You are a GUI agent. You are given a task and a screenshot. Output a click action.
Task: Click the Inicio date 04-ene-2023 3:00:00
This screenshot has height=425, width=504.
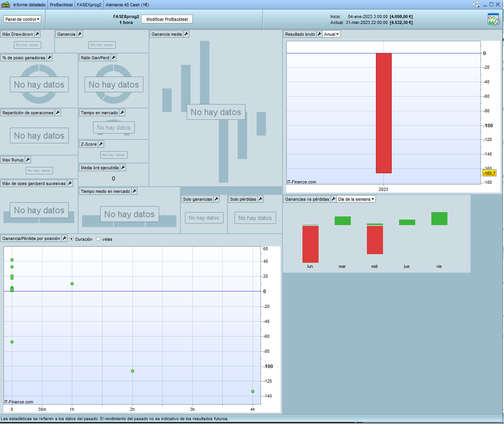368,16
